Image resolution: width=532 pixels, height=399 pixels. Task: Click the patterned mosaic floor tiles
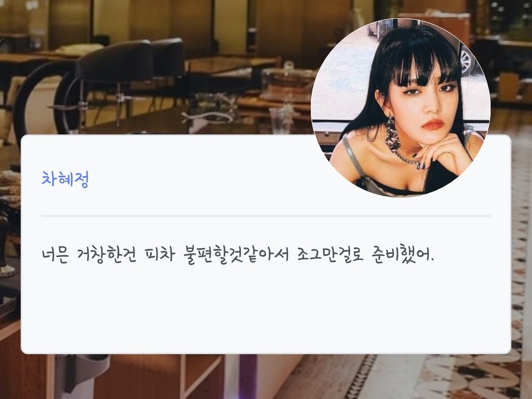(x=475, y=377)
